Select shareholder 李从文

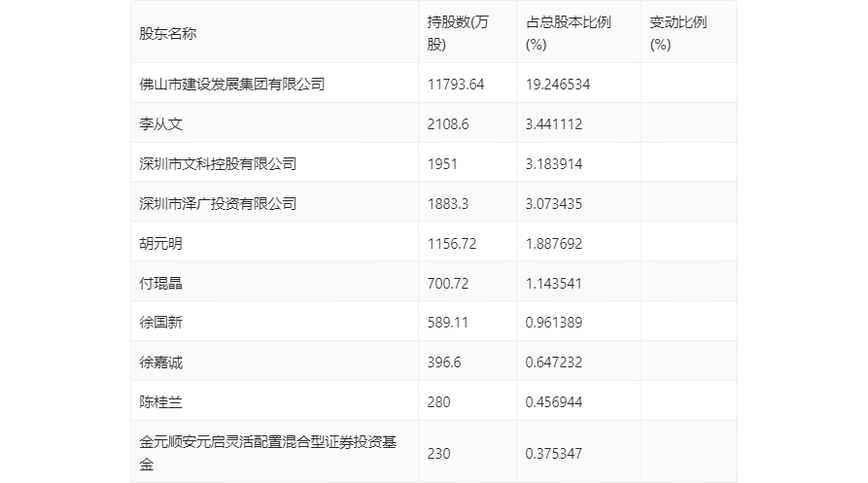pos(160,124)
